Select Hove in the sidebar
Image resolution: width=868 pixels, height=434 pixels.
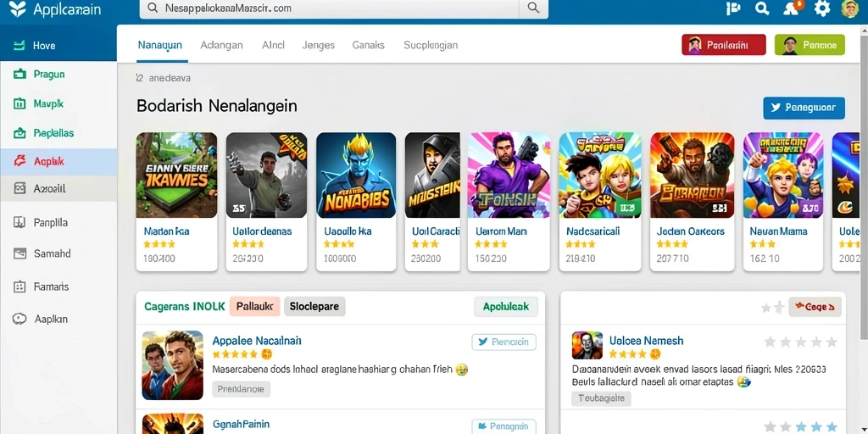click(x=58, y=46)
